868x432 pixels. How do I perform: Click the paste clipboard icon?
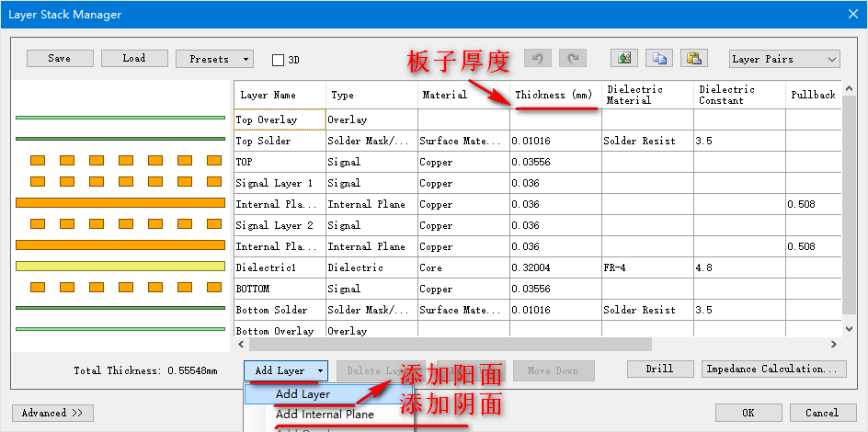[693, 59]
